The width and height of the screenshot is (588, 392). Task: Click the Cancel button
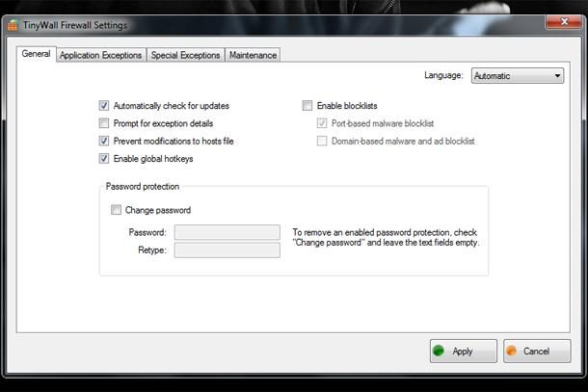coord(537,351)
